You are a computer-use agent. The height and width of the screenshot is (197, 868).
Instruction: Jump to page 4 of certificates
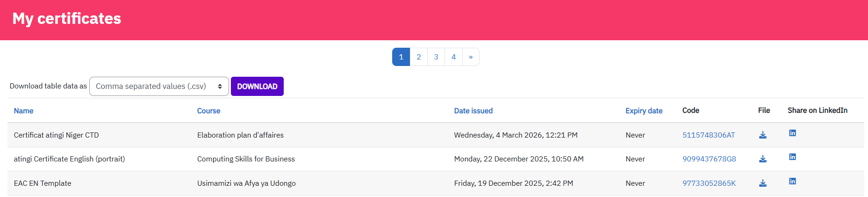(453, 57)
